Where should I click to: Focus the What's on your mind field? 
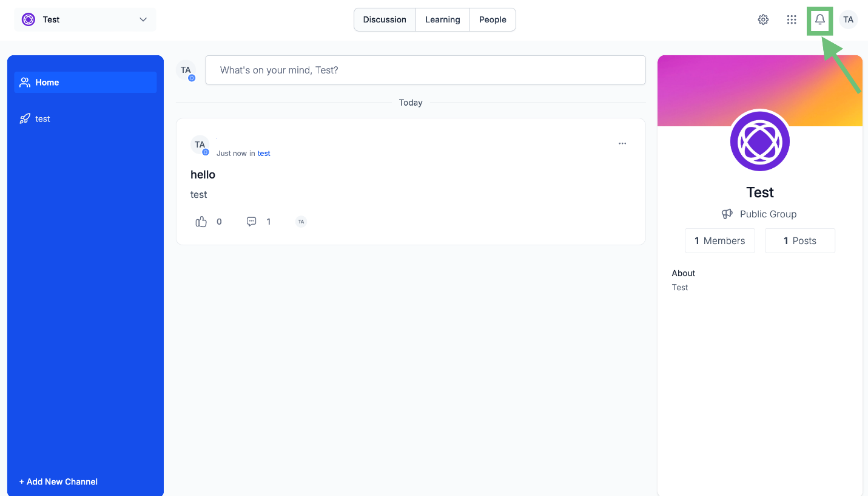click(425, 70)
